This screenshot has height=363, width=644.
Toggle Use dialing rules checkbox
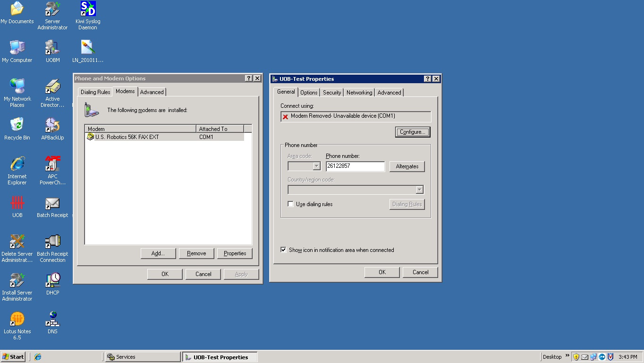pos(290,204)
